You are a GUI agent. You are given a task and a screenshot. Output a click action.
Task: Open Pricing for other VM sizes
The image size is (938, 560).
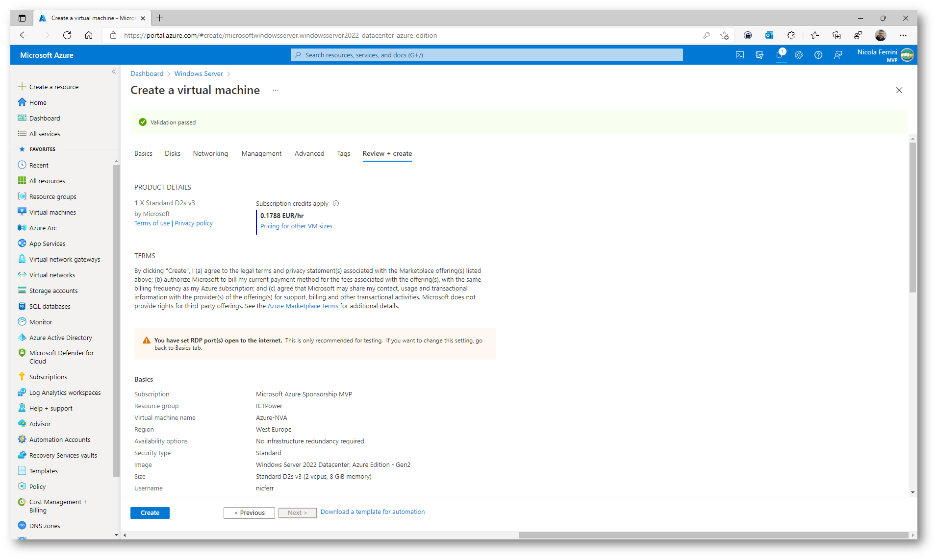coord(296,226)
